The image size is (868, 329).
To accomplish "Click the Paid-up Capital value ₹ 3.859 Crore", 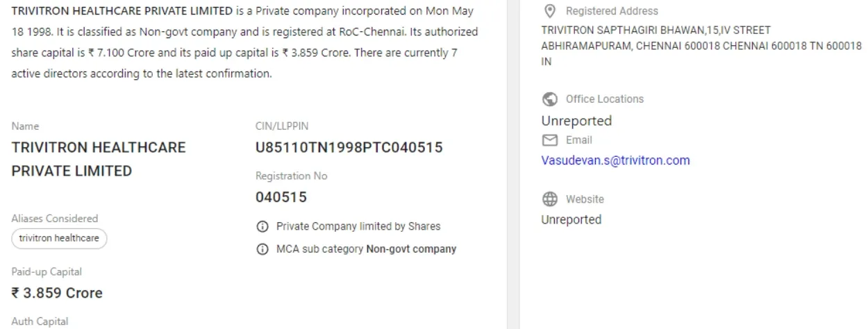I will pos(57,293).
